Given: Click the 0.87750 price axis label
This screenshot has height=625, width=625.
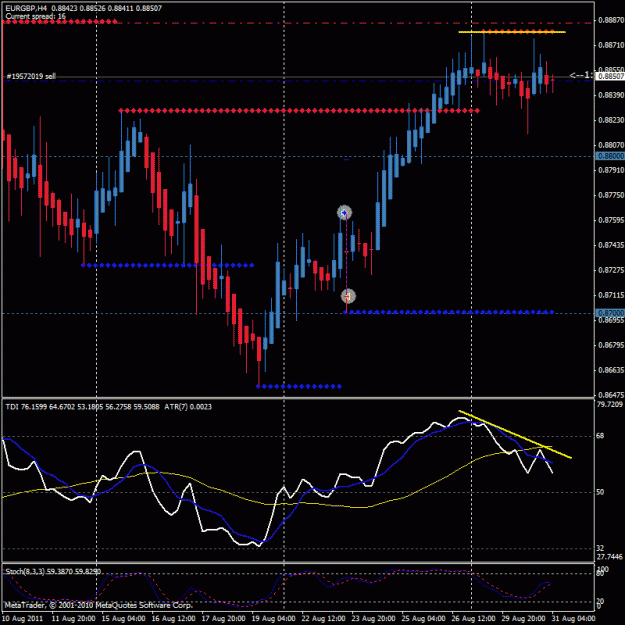Looking at the screenshot, I should click(611, 195).
